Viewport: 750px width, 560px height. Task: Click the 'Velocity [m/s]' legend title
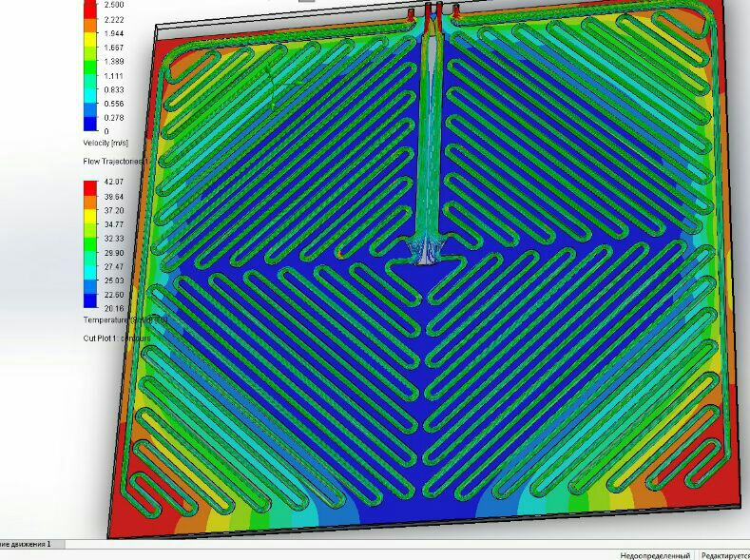point(106,143)
